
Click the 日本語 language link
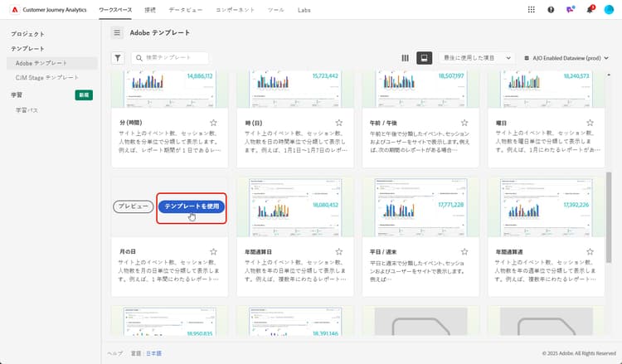[154, 353]
